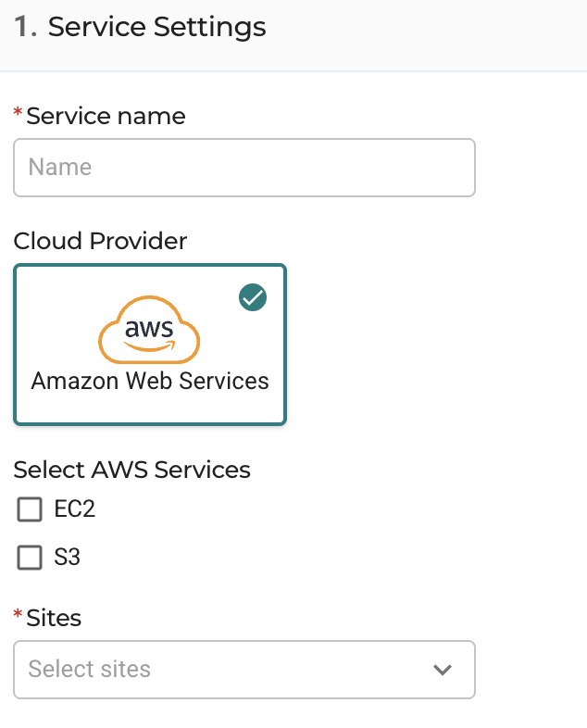Click the red asterisk beside Sites
Image resolution: width=587 pixels, height=728 pixels.
coord(18,614)
